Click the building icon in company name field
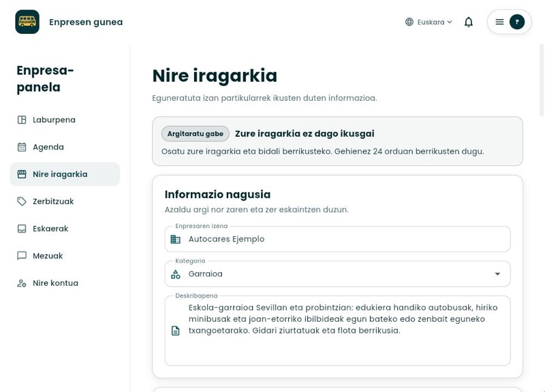 [x=176, y=240]
